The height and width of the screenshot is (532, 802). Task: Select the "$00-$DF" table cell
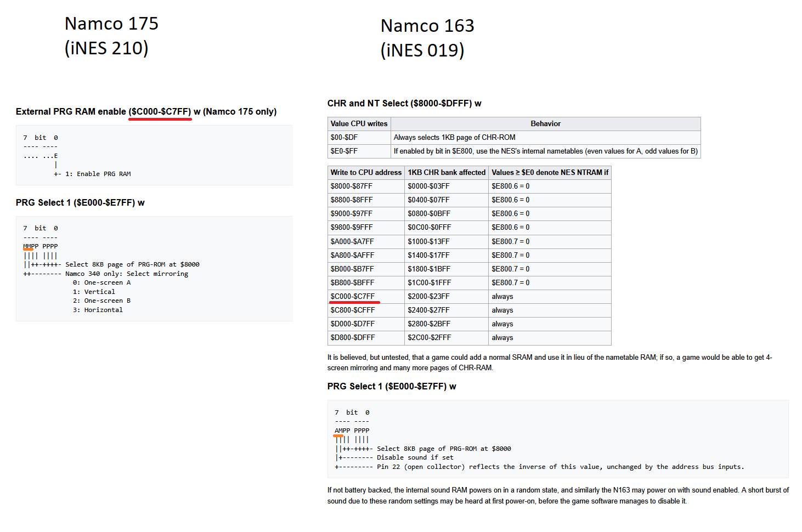(359, 138)
